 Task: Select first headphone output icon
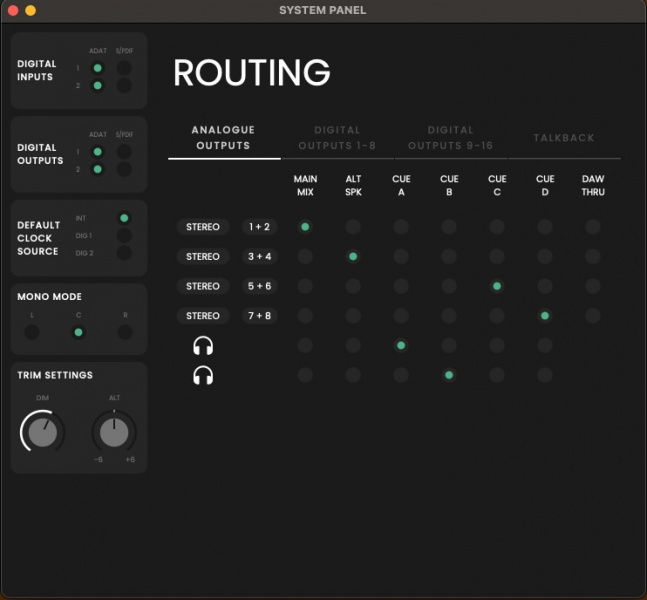coord(203,345)
